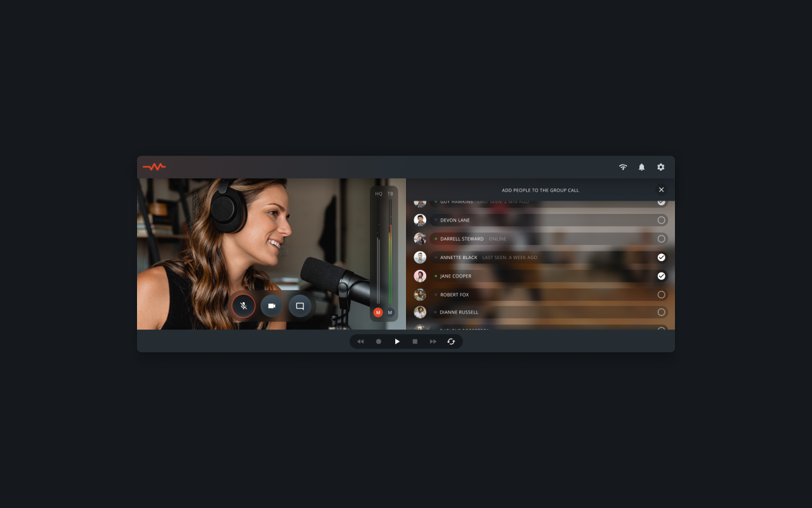Toggle the video camera button
Image resolution: width=812 pixels, height=508 pixels.
(272, 306)
